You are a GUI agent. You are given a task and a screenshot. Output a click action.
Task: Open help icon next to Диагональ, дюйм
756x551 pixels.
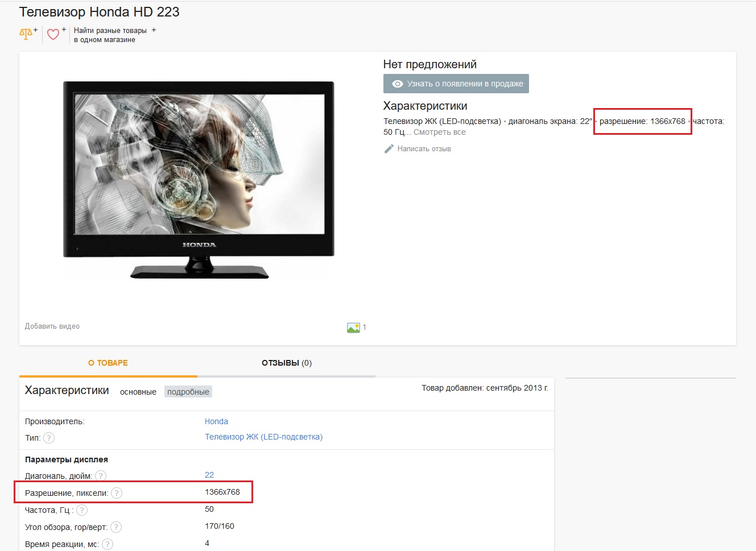click(x=101, y=476)
